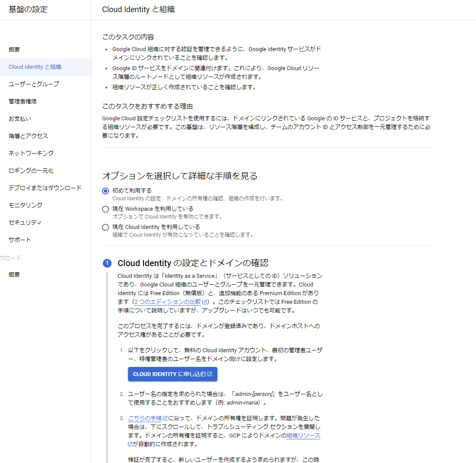Click the Cloud Identity の設定とドメインの確認 heading
Viewport: 476px width, 463px height.
(193, 263)
